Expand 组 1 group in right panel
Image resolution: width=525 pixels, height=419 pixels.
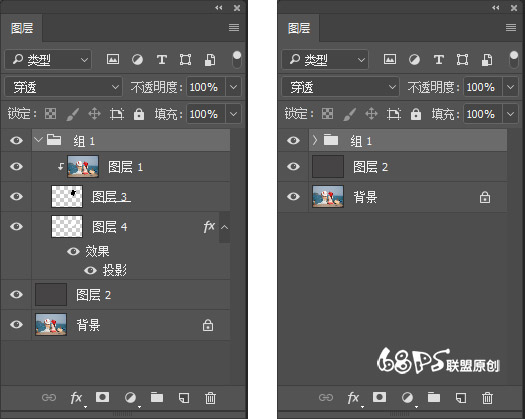tap(314, 140)
